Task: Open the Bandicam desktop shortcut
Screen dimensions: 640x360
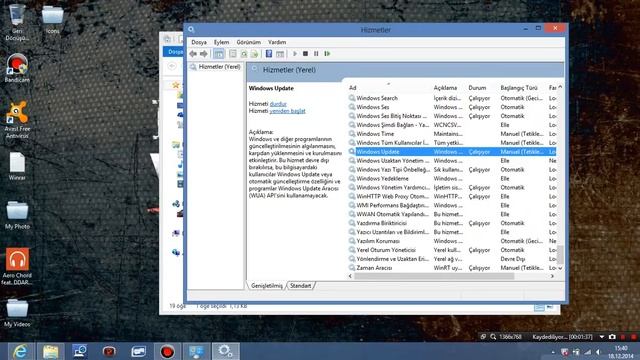Action: tap(17, 68)
